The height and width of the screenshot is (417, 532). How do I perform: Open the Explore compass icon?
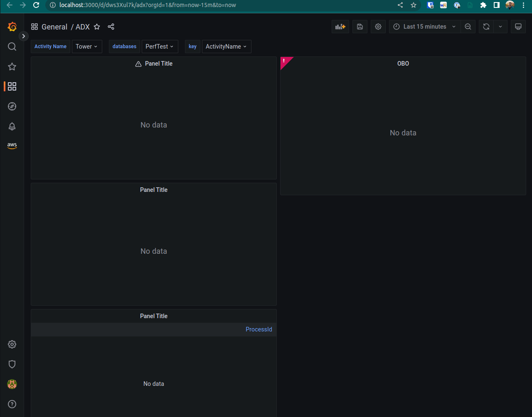(12, 106)
